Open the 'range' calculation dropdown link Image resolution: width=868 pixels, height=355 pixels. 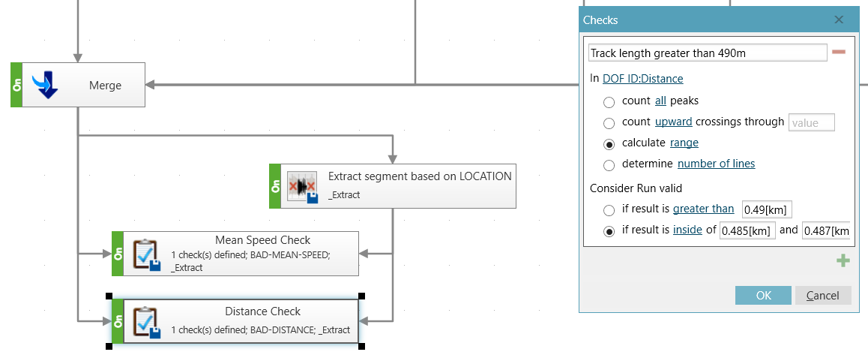click(684, 143)
